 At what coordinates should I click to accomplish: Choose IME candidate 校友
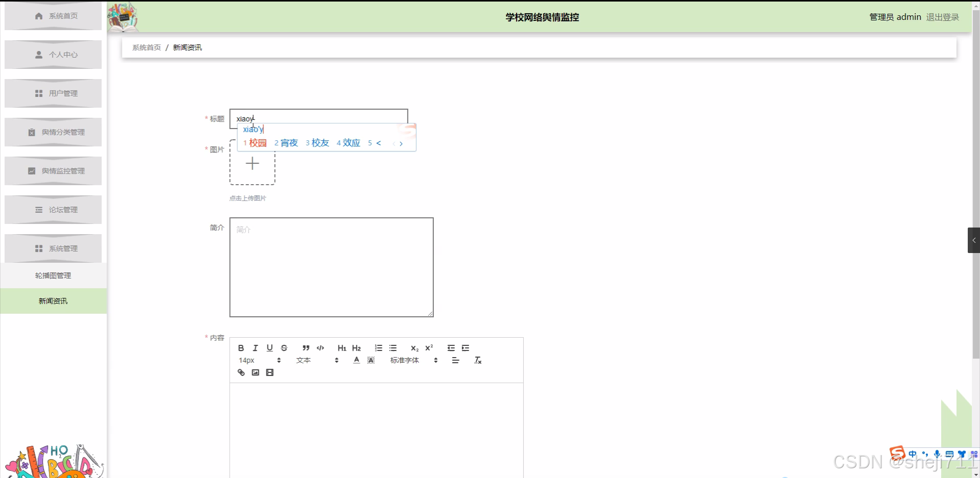[x=317, y=143]
